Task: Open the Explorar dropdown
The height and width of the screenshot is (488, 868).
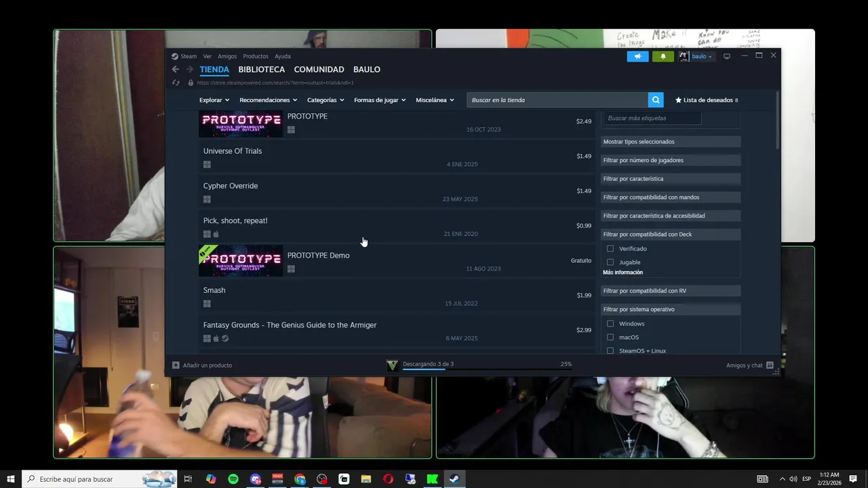Action: coord(214,100)
